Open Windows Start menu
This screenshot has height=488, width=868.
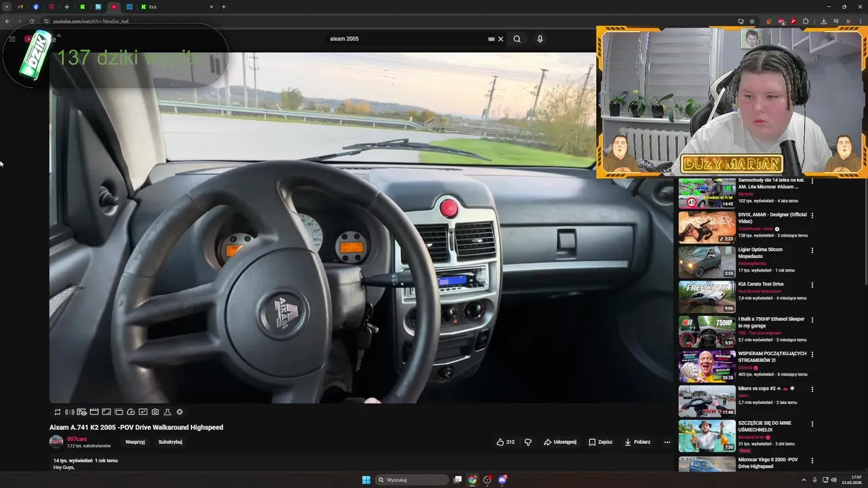(366, 480)
